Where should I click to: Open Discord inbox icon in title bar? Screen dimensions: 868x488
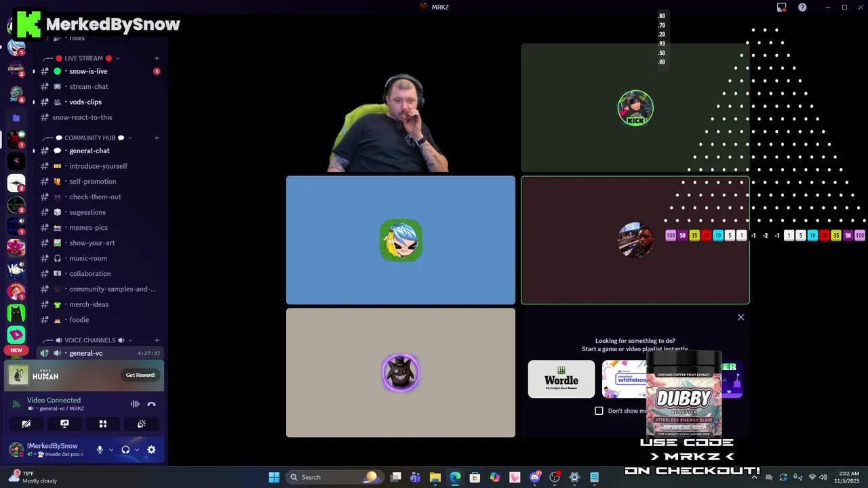(782, 7)
